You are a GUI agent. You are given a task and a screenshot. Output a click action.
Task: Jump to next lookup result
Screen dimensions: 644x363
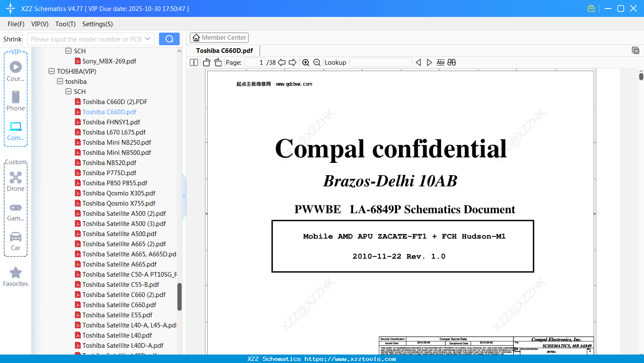click(429, 63)
